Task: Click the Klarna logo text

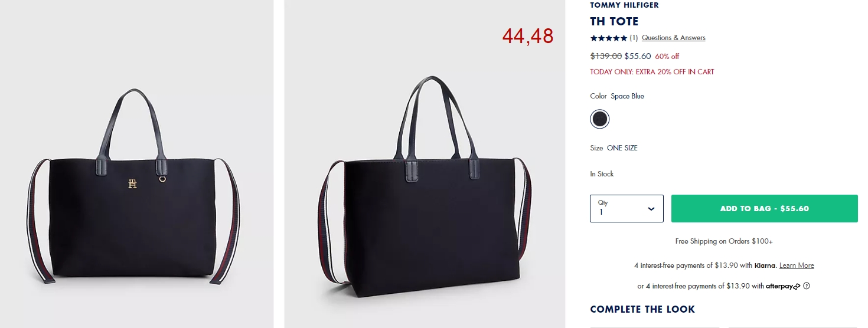Action: [x=765, y=265]
